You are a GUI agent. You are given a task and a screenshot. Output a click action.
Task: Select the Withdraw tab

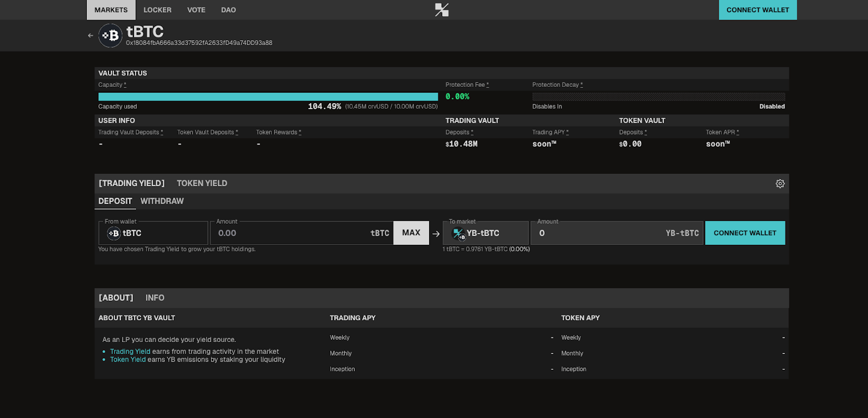[x=162, y=201]
